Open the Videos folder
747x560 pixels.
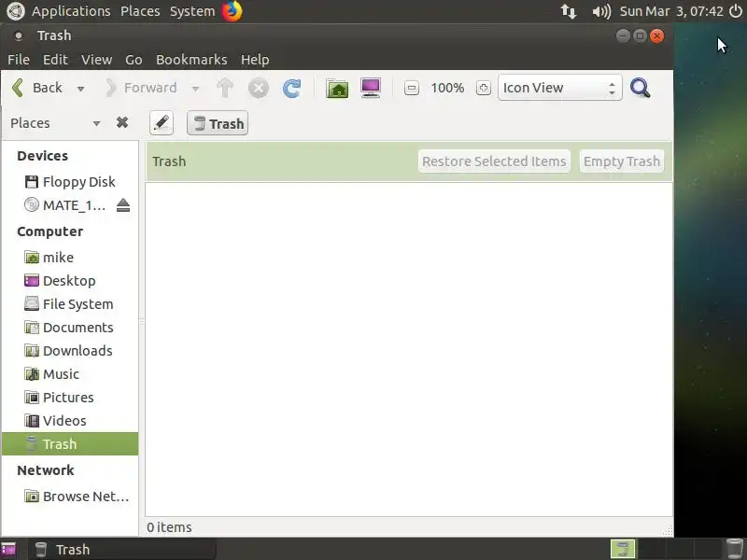tap(70, 421)
